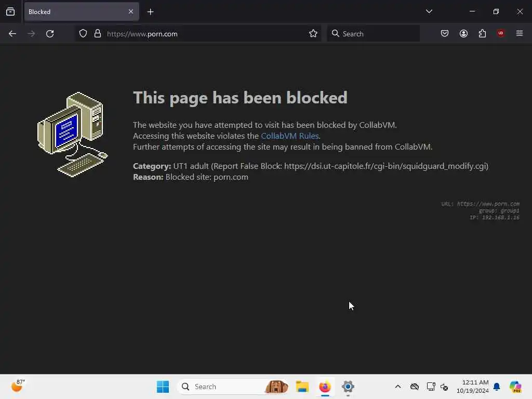532x399 pixels.
Task: Restore down the Firefox window
Action: (496, 11)
